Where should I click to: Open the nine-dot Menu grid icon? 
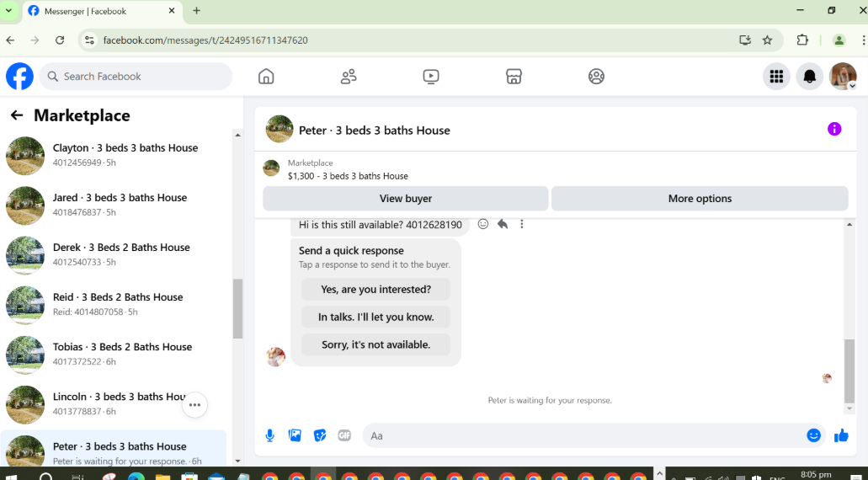tap(776, 77)
